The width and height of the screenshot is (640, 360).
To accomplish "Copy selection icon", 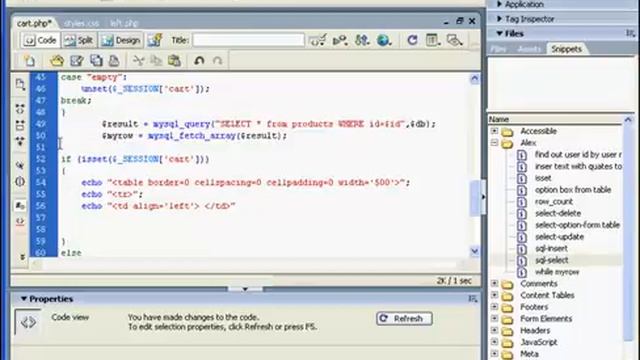I will (156, 61).
